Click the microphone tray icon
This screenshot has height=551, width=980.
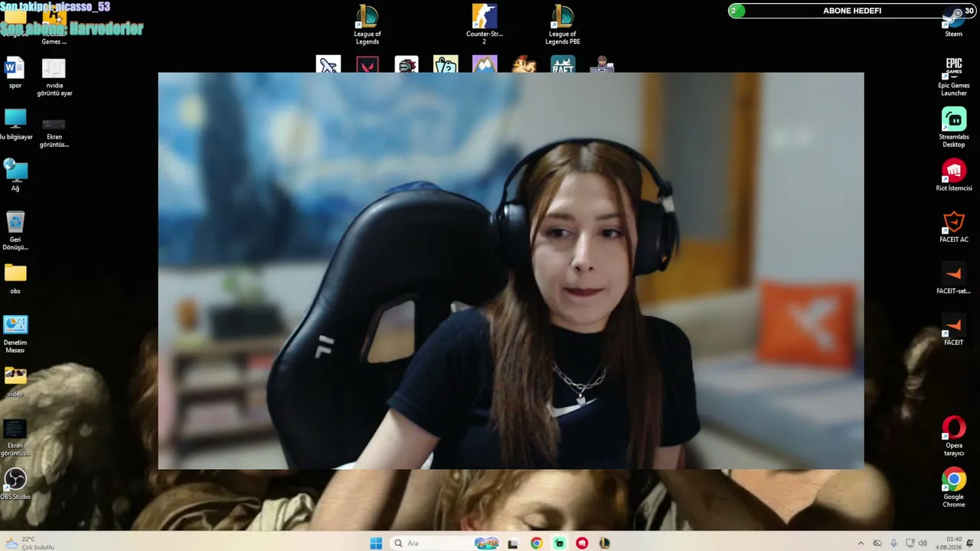point(893,543)
